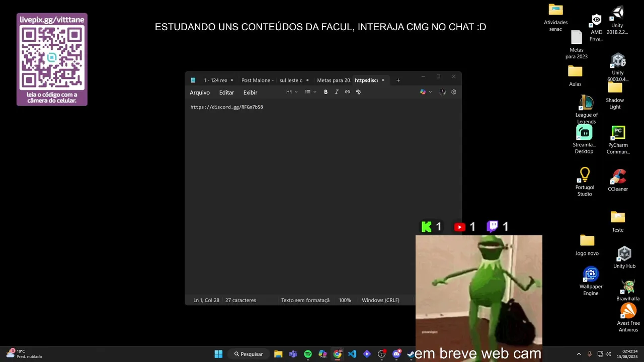Click the Windows (CRLF) line ending indicator

[x=380, y=300]
